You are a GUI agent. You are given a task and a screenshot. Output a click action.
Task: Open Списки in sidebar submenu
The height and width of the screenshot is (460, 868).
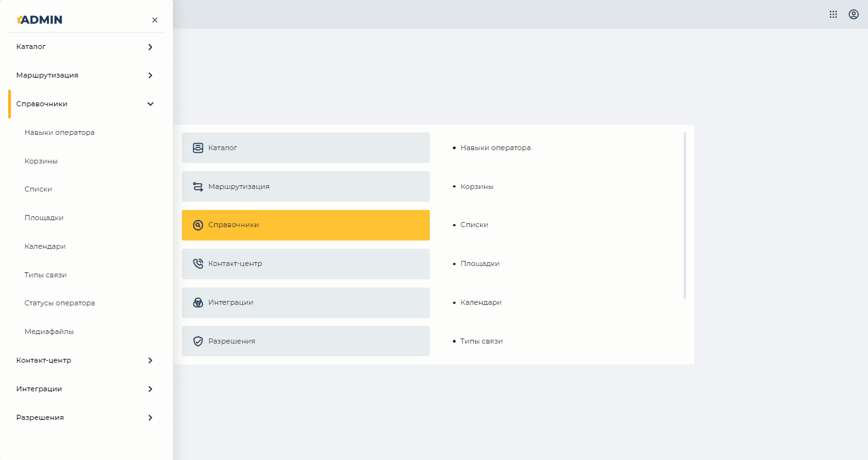pyautogui.click(x=38, y=189)
